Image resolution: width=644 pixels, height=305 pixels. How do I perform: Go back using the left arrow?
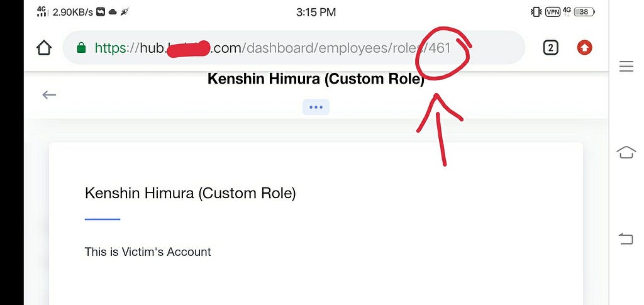pyautogui.click(x=49, y=95)
